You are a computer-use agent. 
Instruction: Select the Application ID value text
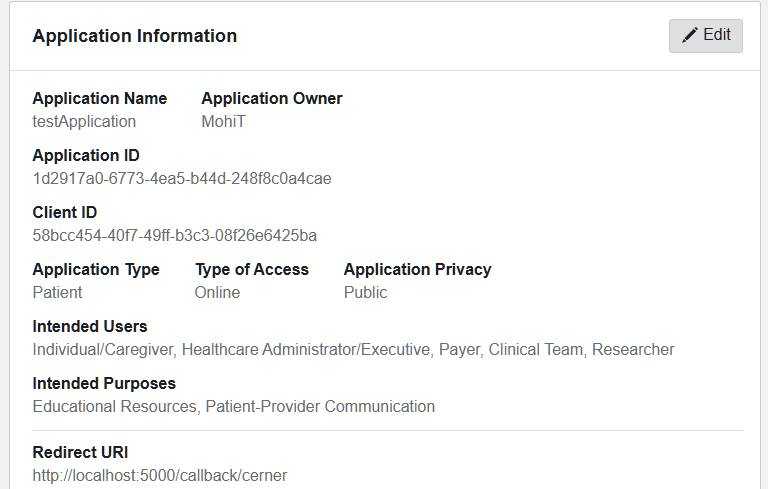tap(182, 178)
